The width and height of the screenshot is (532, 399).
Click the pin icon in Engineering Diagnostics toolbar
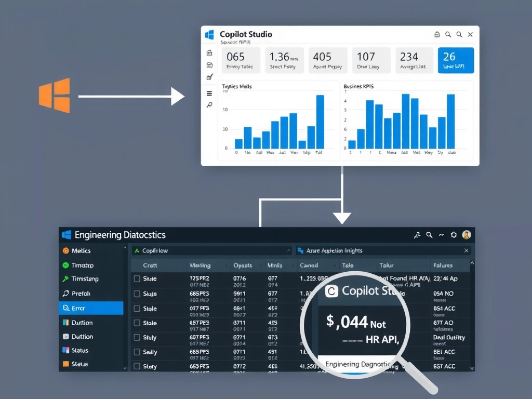(417, 235)
